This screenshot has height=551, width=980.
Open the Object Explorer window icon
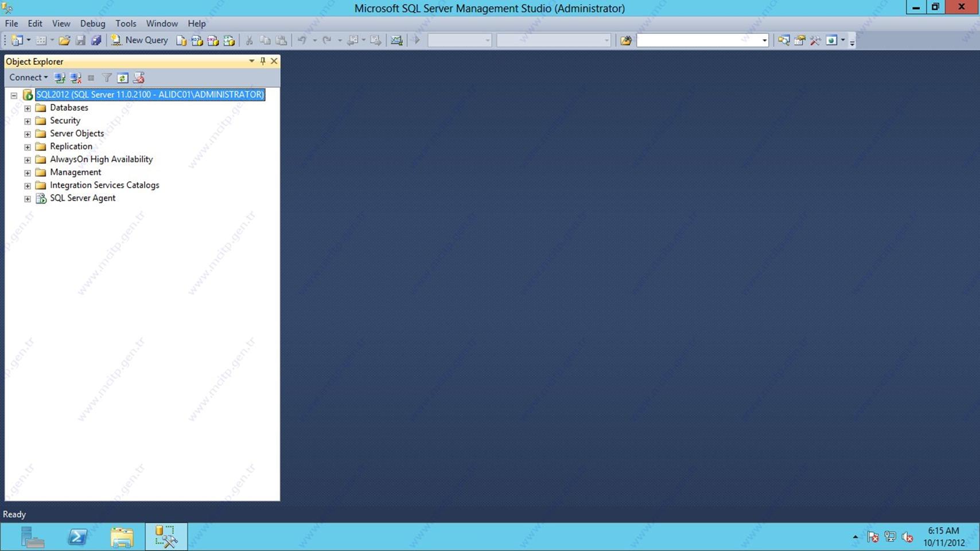(784, 40)
